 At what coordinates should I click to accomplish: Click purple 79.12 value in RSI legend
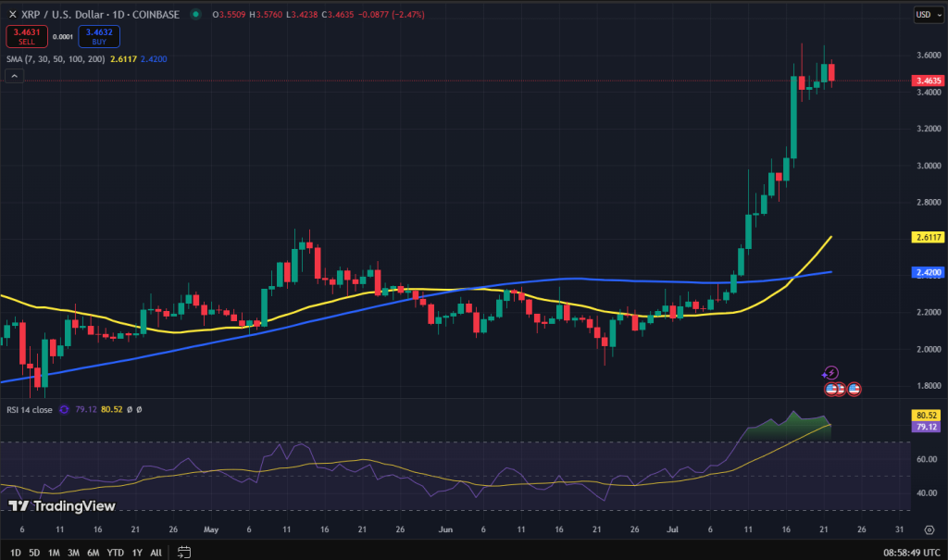coord(86,409)
